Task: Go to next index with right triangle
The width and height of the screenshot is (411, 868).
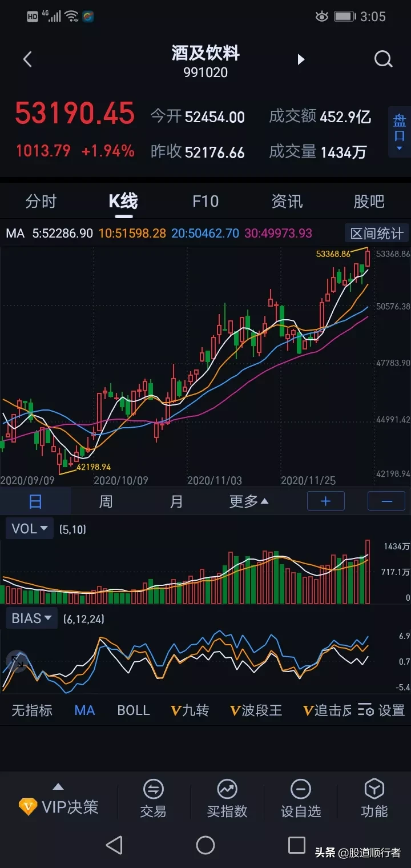Action: coord(301,59)
